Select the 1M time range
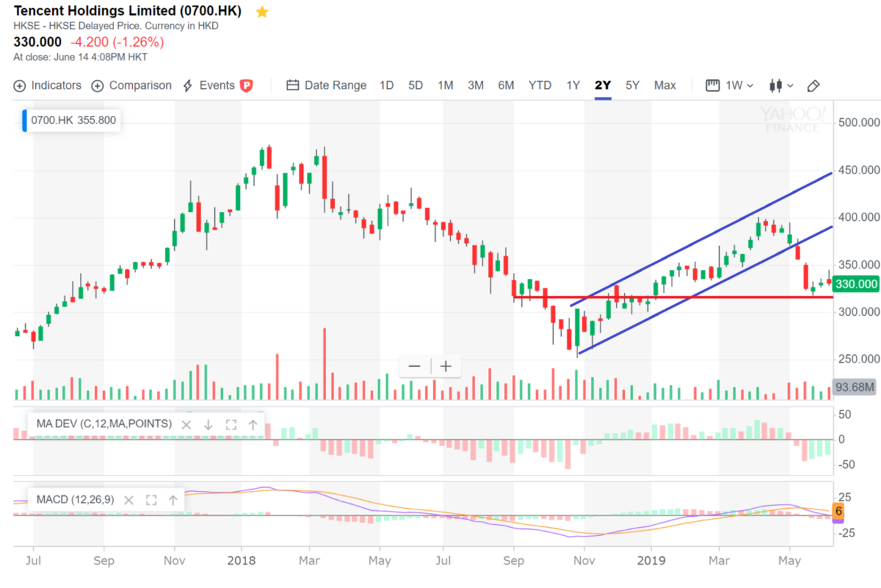The image size is (881, 588). [445, 85]
